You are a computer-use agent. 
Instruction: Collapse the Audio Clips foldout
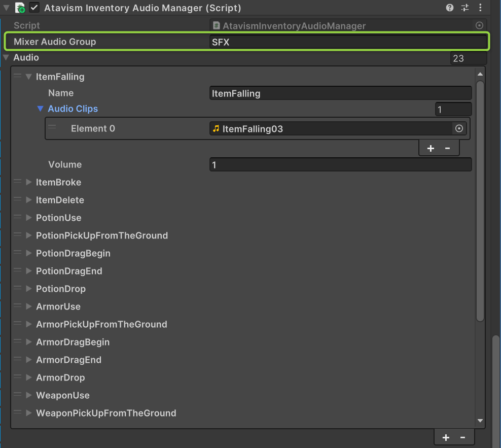point(41,109)
